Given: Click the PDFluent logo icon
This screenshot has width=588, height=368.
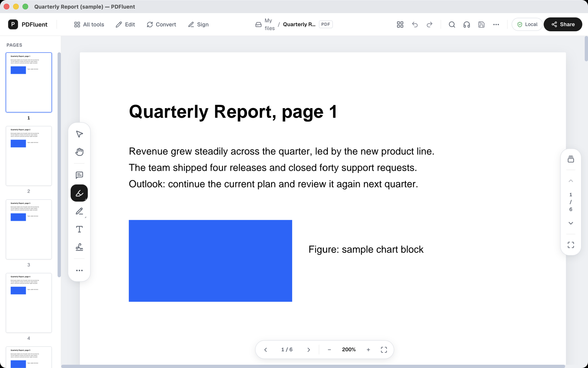Looking at the screenshot, I should [13, 24].
